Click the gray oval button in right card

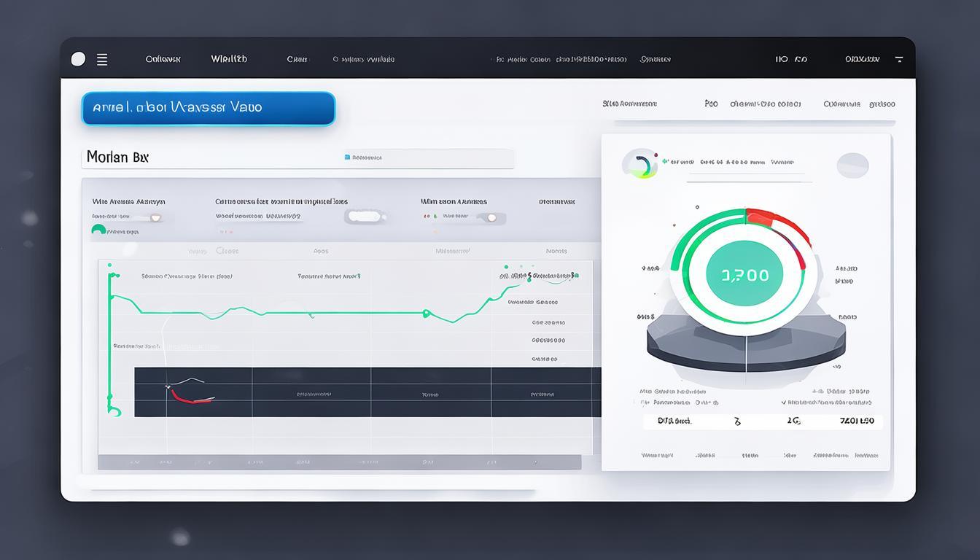tap(852, 166)
